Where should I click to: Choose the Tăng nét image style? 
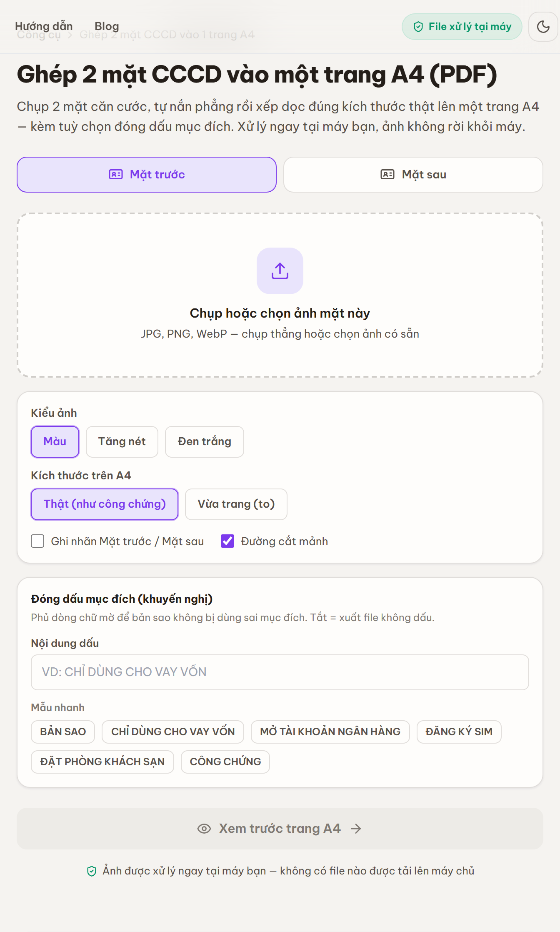coord(122,442)
